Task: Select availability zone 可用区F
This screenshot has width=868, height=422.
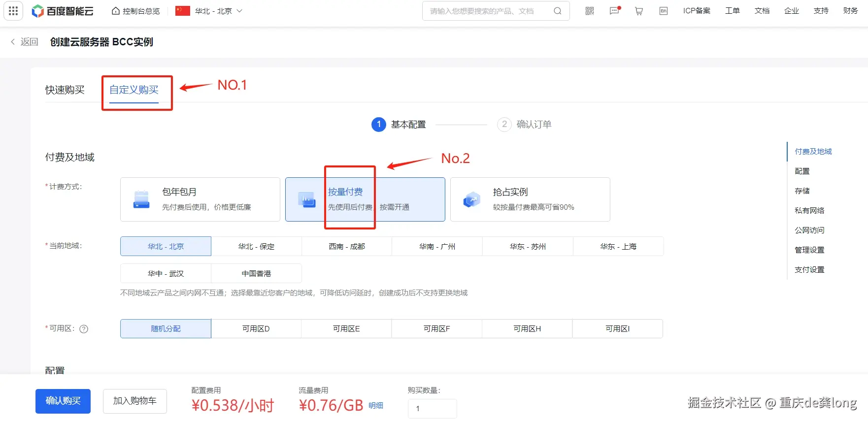Action: tap(437, 328)
